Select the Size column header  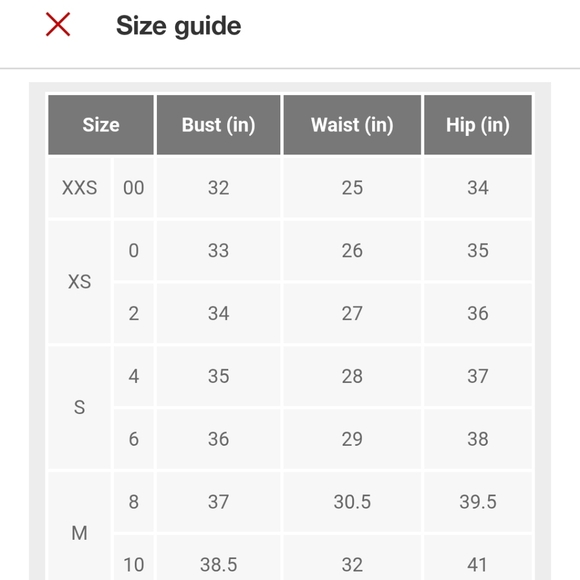coord(101,125)
